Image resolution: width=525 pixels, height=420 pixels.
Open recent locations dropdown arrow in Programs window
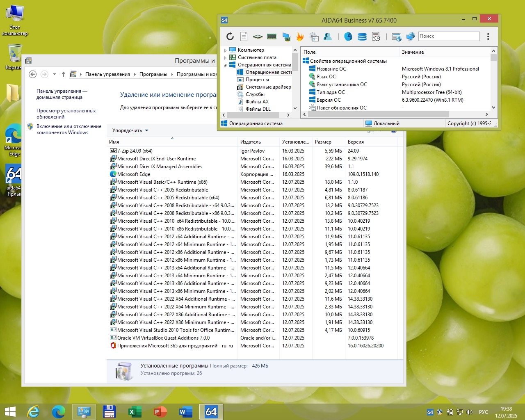pyautogui.click(x=54, y=74)
